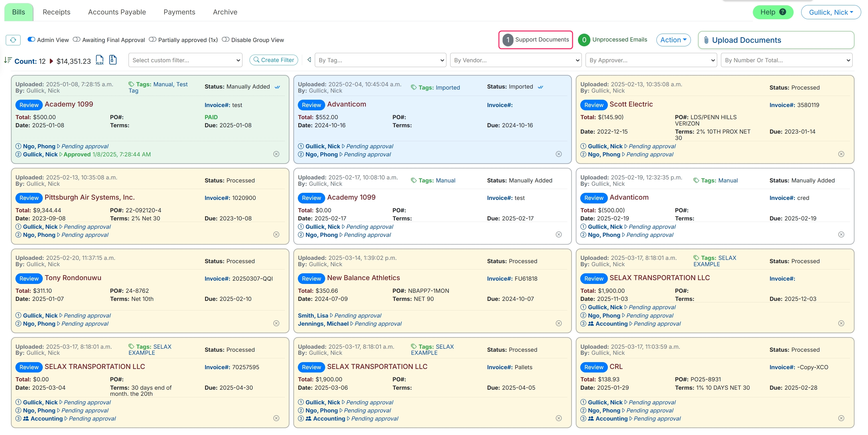868x435 pixels.
Task: Click the paperclip icon in Upload Documents
Action: [x=706, y=40]
